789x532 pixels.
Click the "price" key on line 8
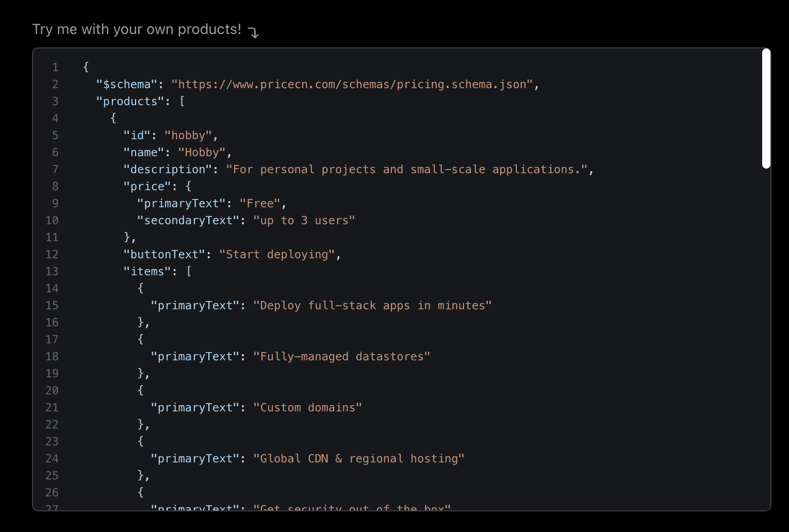point(147,187)
